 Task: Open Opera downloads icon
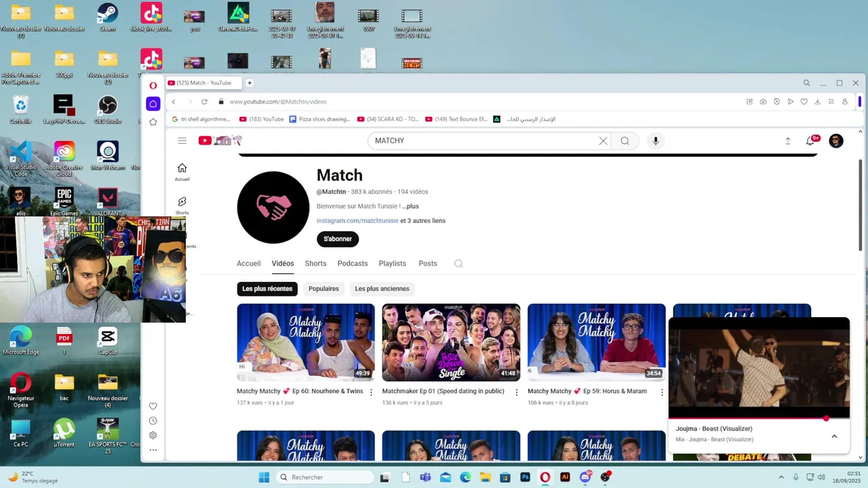pyautogui.click(x=817, y=102)
